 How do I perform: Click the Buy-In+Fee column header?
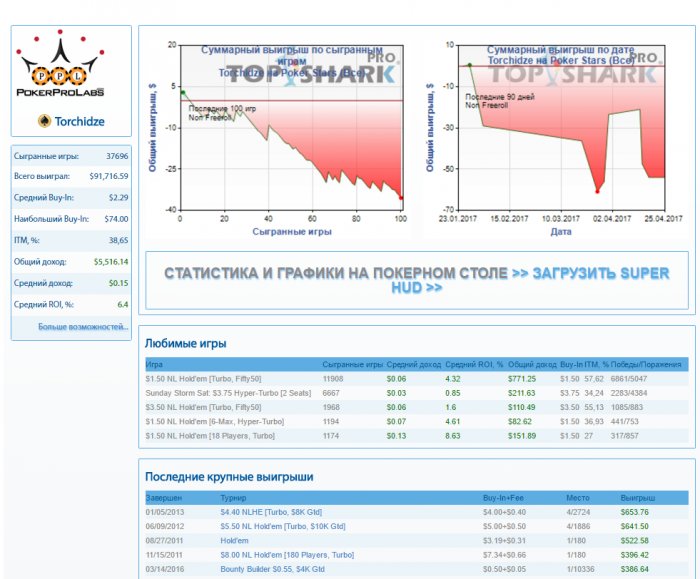[x=503, y=498]
